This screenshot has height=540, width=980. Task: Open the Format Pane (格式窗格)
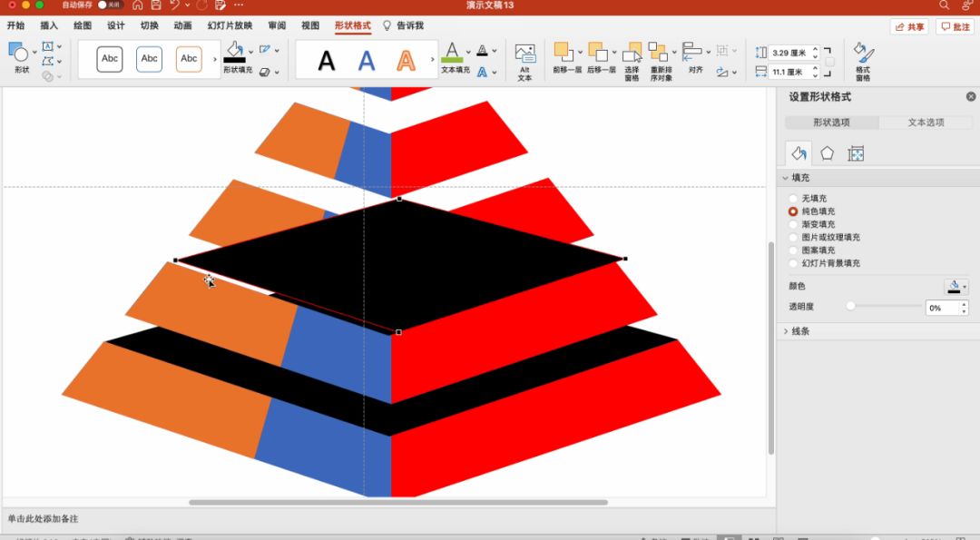pos(863,61)
